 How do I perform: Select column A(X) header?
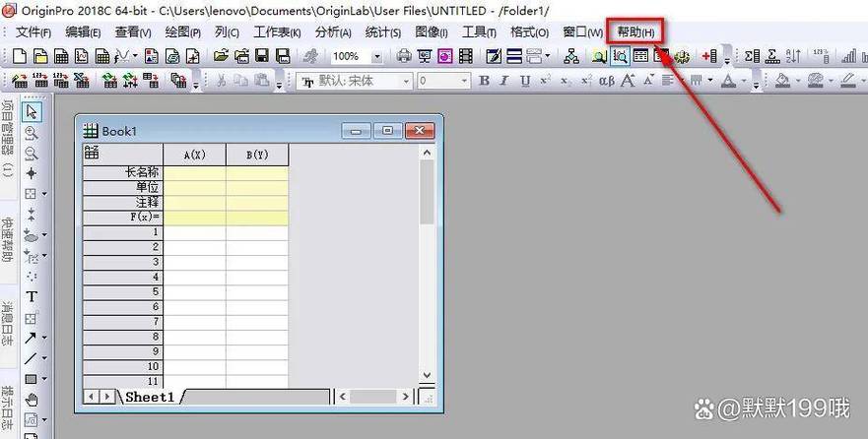click(194, 155)
